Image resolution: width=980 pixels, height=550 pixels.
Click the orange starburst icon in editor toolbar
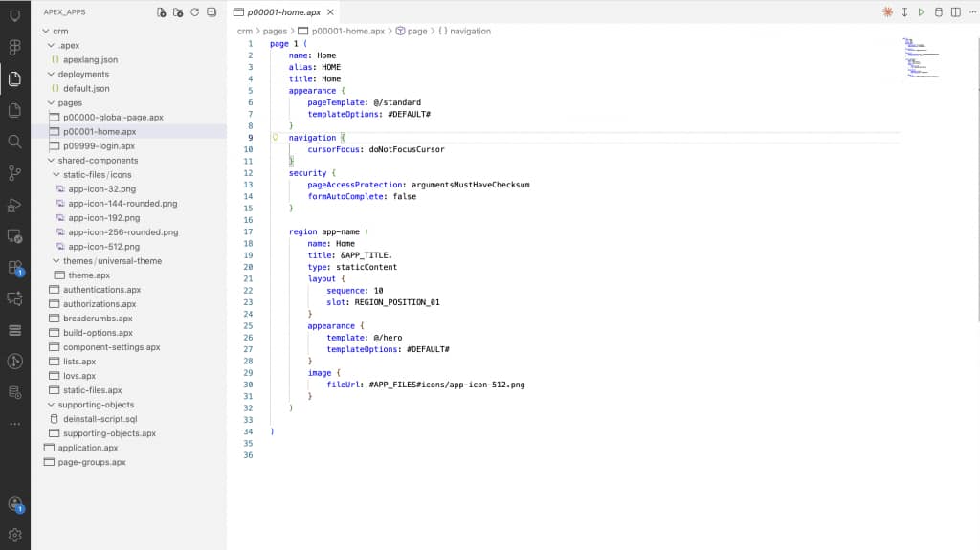[x=887, y=11]
